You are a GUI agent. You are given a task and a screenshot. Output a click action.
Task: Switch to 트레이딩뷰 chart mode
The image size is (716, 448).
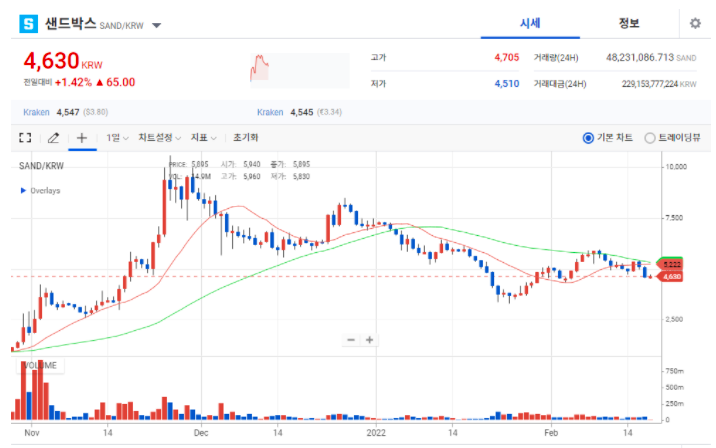[x=650, y=138]
